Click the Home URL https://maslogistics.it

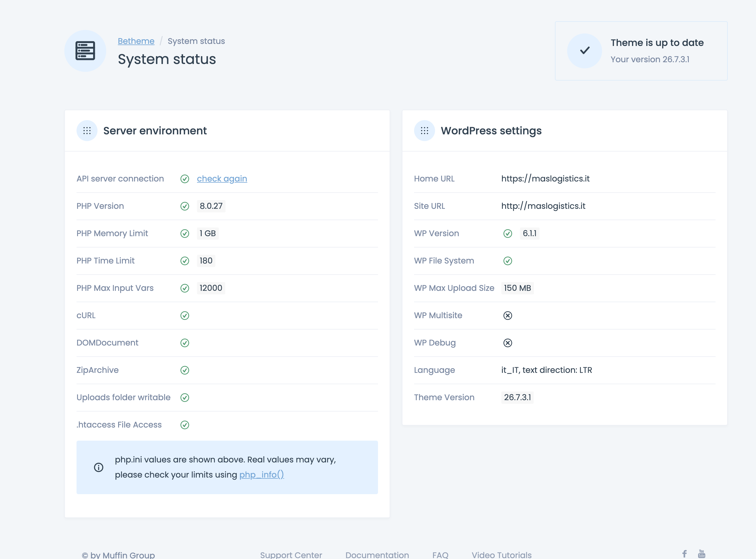tap(545, 179)
